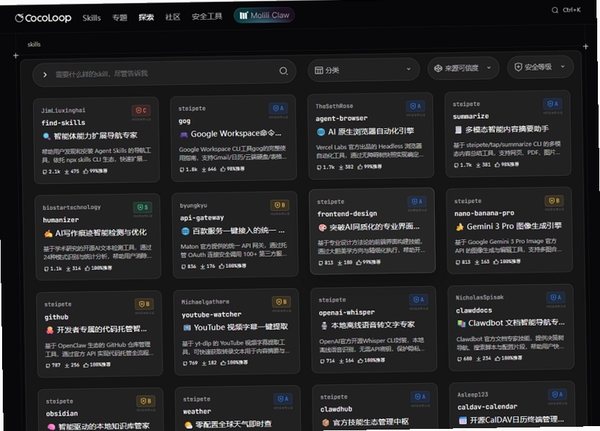Open the github skill card title
The height and width of the screenshot is (431, 600).
pyautogui.click(x=56, y=317)
